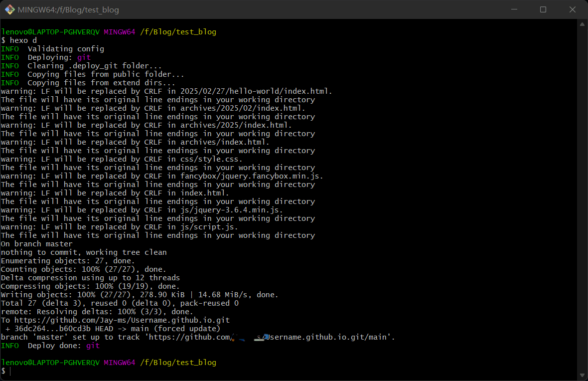Click lenovo@LAPTOP-PGHVERQV in the bottom prompt
The height and width of the screenshot is (381, 588).
click(x=50, y=363)
